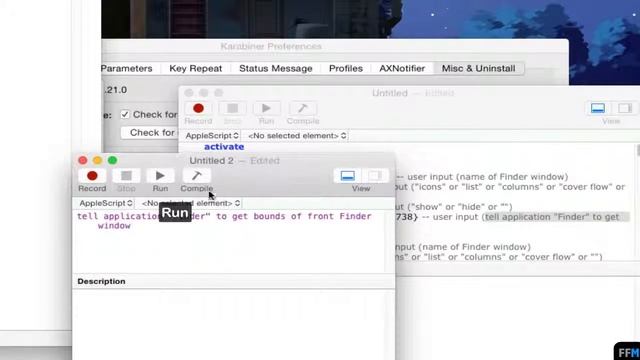640x360 pixels.
Task: Select side pane view in background Untitled window
Action: point(625,108)
